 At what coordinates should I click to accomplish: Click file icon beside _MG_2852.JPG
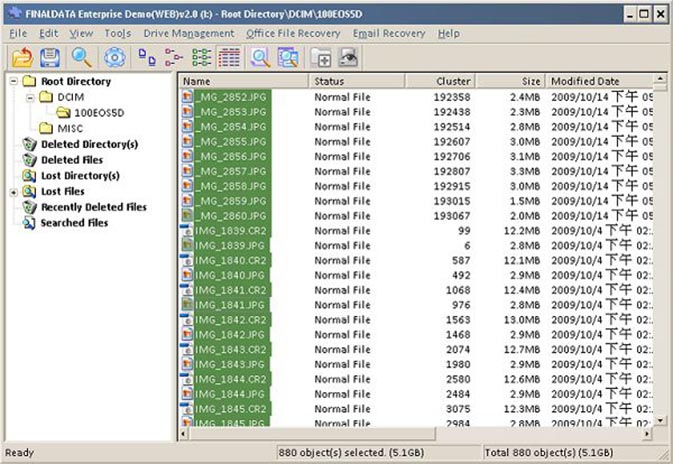pos(187,97)
